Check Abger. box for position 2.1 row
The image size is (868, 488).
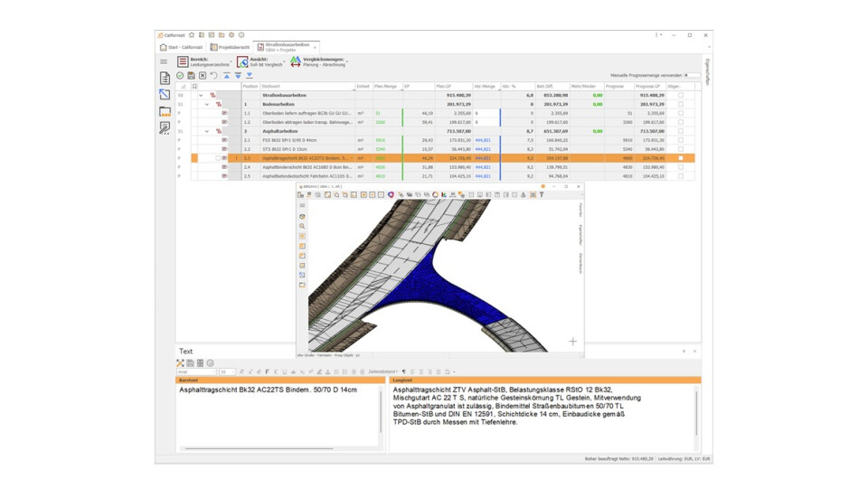tap(681, 140)
